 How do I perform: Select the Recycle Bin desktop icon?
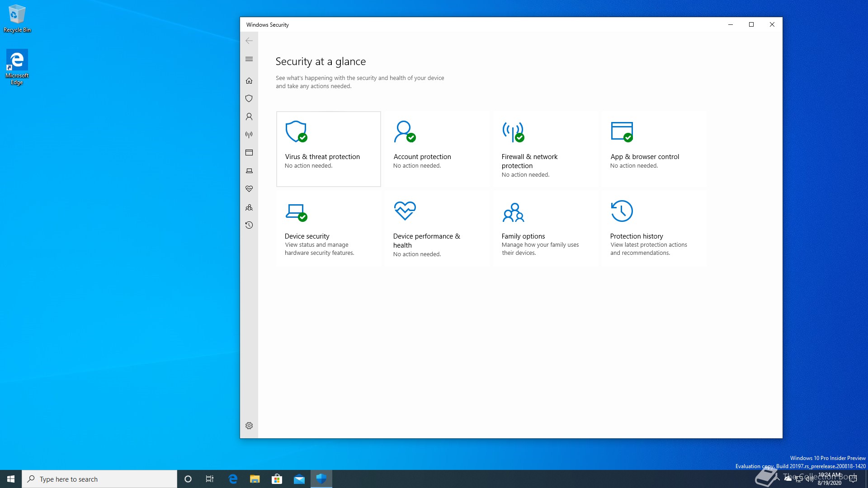pos(17,19)
